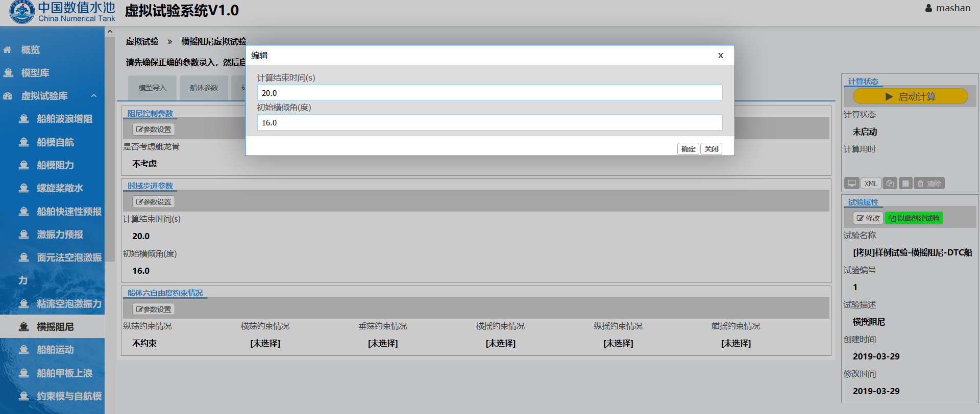Switch to the 模型导入 tab
This screenshot has width=980, height=414.
pyautogui.click(x=153, y=88)
